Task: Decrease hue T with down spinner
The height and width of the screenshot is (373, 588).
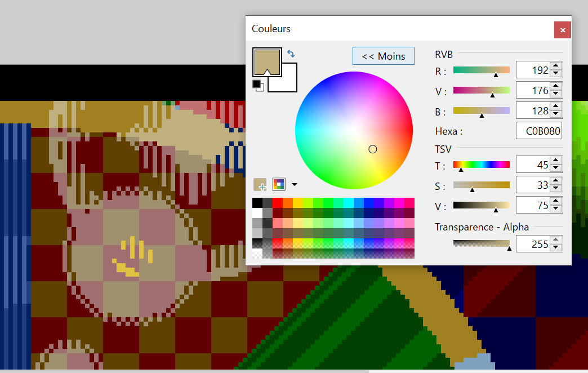Action: (x=556, y=168)
